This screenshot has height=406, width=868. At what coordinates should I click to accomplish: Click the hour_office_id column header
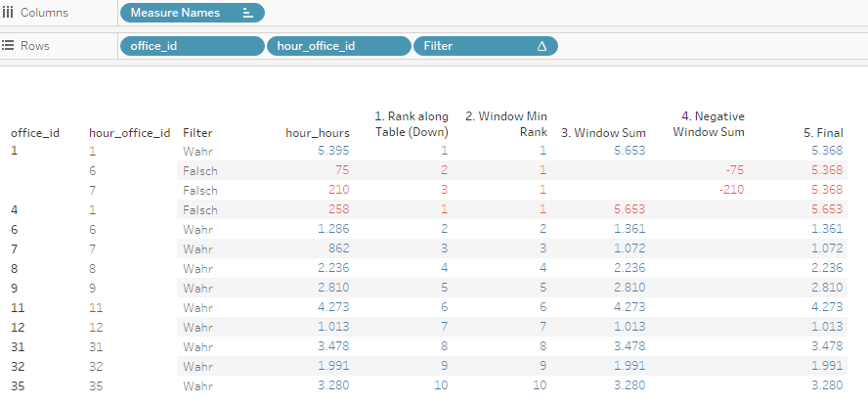click(x=130, y=133)
